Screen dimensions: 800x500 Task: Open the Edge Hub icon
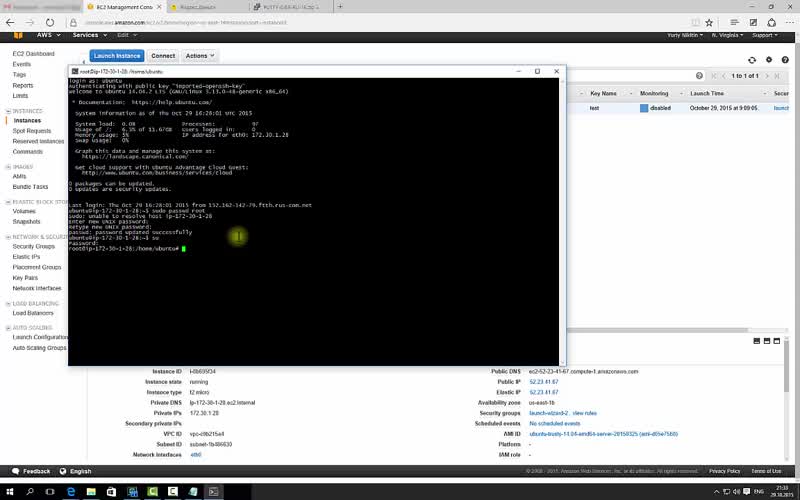734,22
